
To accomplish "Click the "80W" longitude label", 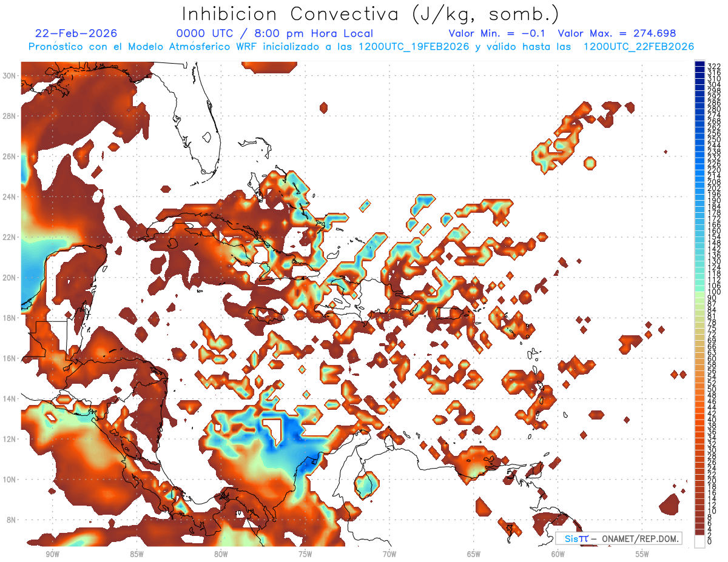I will 221,555.
